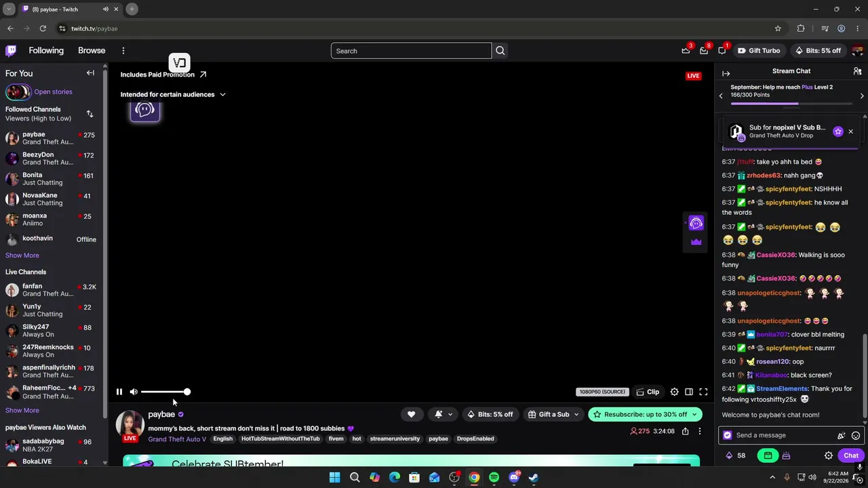Open the Windows Start menu

point(334,478)
